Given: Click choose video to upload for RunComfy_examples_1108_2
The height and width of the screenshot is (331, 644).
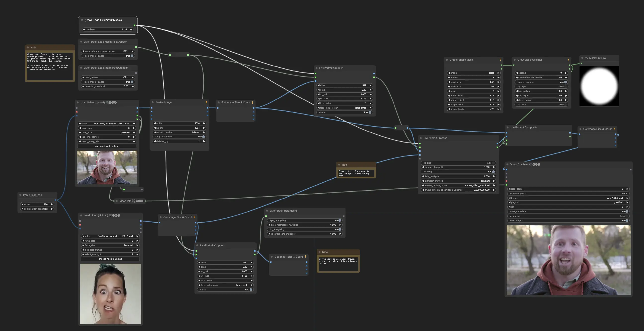Looking at the screenshot, I should (x=110, y=259).
